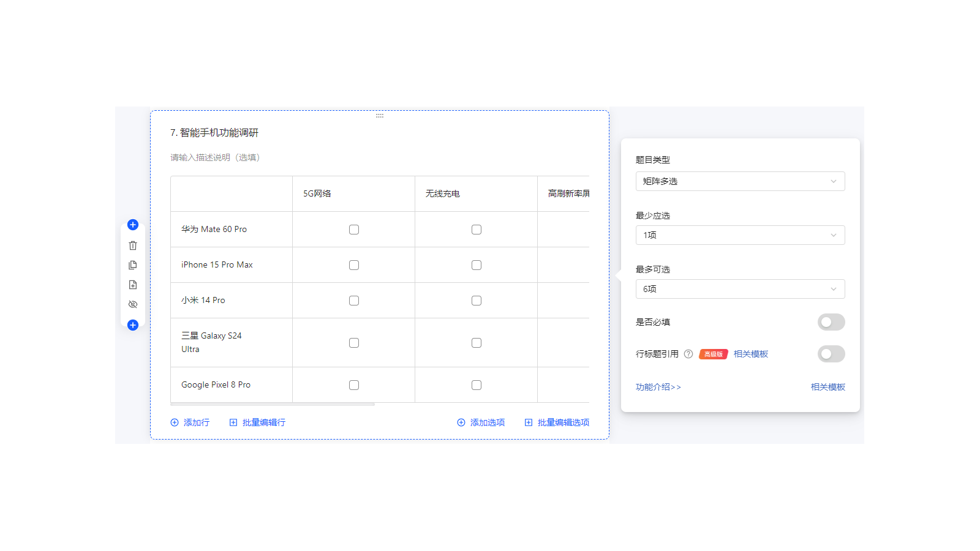
Task: Delete the question using trash icon
Action: tap(133, 245)
